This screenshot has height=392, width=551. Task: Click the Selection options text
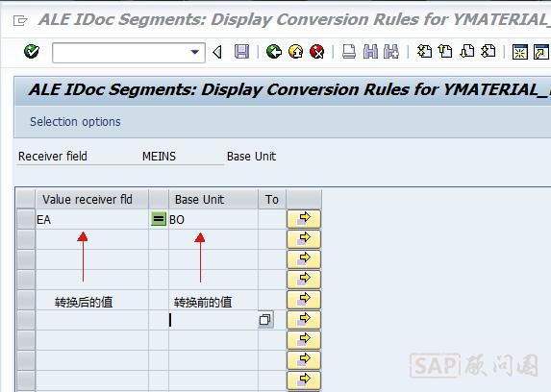click(x=75, y=122)
